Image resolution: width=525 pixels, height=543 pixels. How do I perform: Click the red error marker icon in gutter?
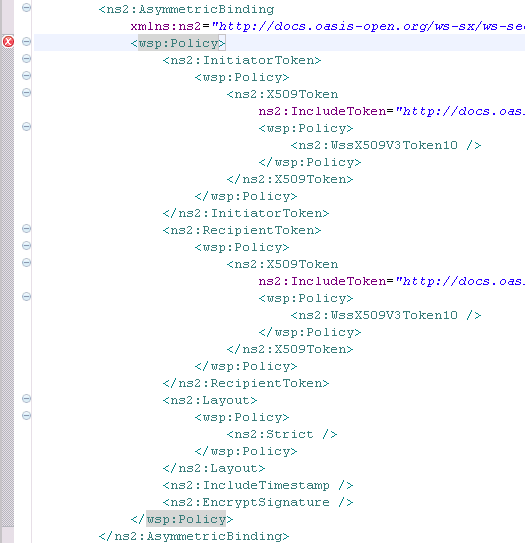[x=8, y=42]
